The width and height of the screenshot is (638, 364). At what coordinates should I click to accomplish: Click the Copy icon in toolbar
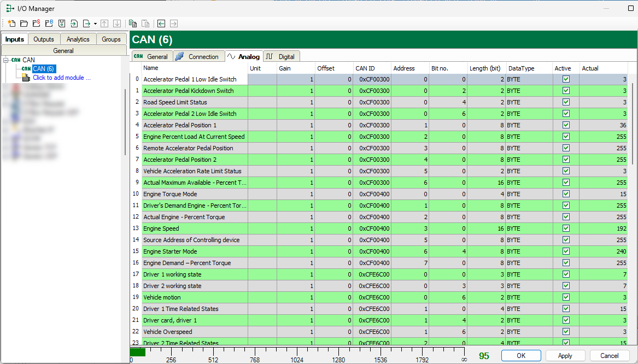132,24
